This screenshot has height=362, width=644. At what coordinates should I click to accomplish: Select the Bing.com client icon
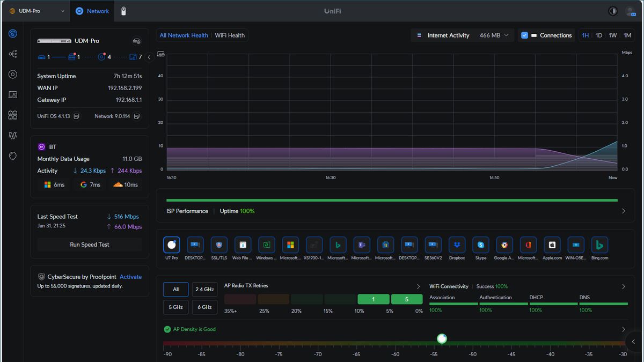point(599,245)
